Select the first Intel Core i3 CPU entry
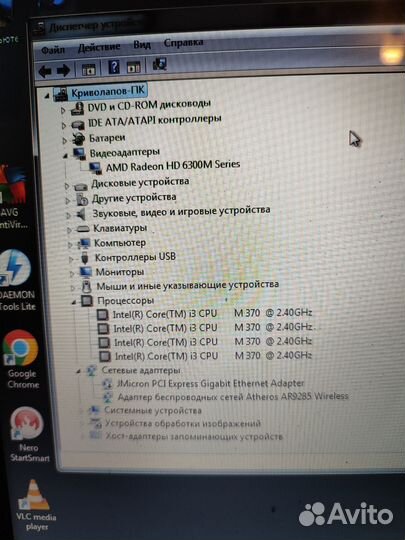Viewport: 405px width, 540px height. tap(212, 314)
